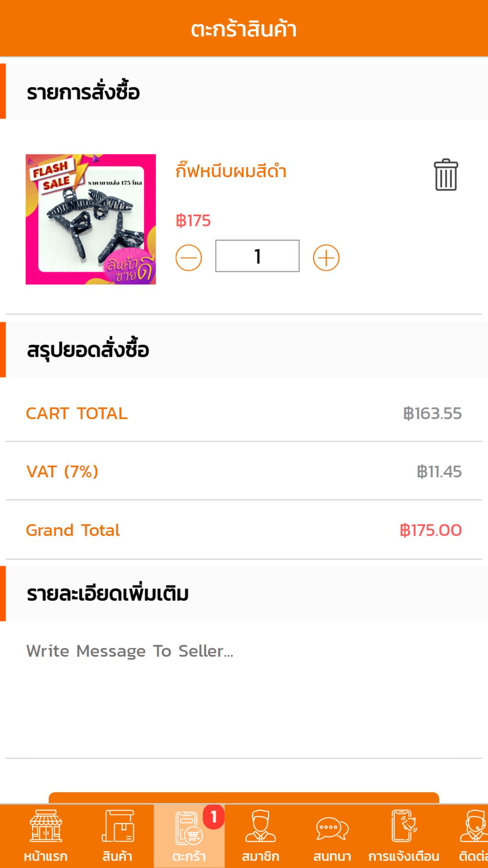Image resolution: width=488 pixels, height=868 pixels.
Task: Click the orange button below the message box
Action: click(244, 798)
